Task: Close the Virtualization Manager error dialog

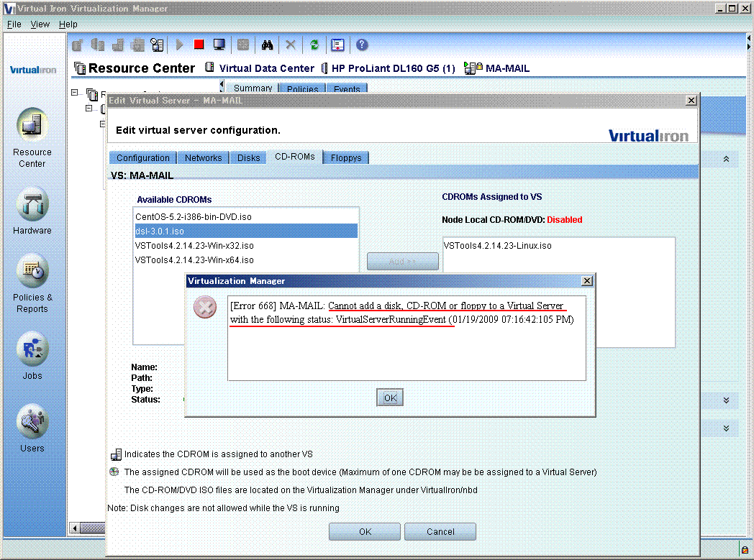Action: click(587, 281)
